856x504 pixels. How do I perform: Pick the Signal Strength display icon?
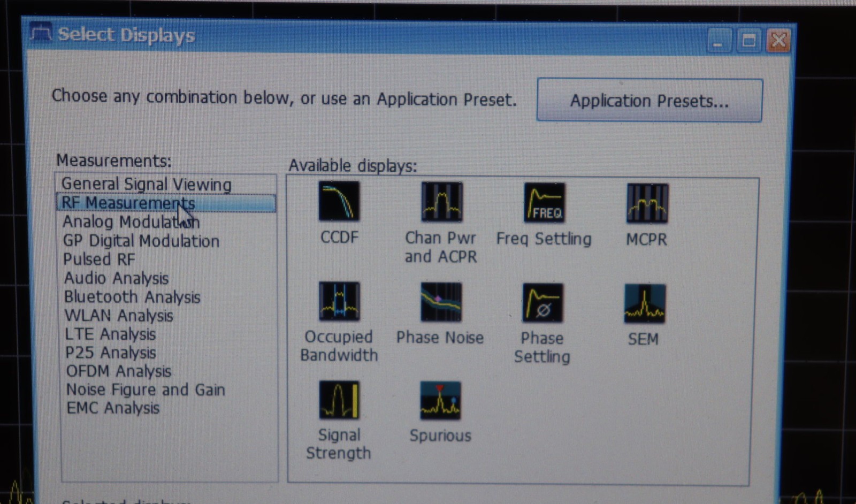[x=339, y=400]
